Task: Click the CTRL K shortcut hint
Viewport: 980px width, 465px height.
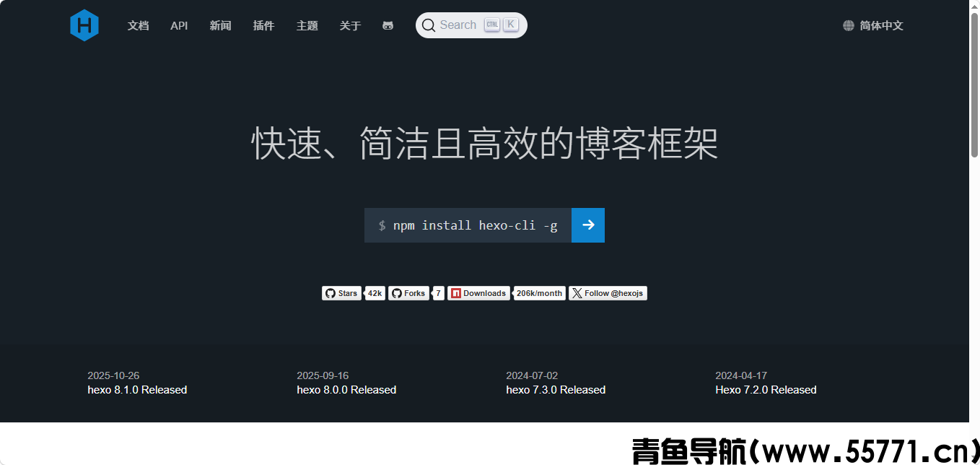Action: pos(502,25)
